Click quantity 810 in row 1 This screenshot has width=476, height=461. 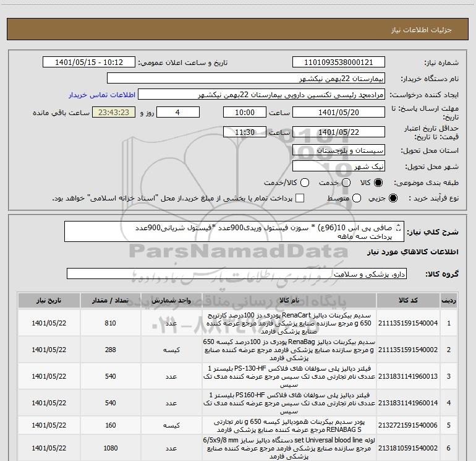pyautogui.click(x=110, y=323)
